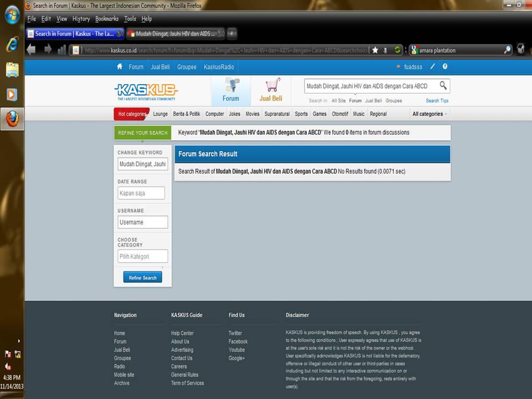Bookmark this page with the star icon
532x399 pixels.
point(375,50)
